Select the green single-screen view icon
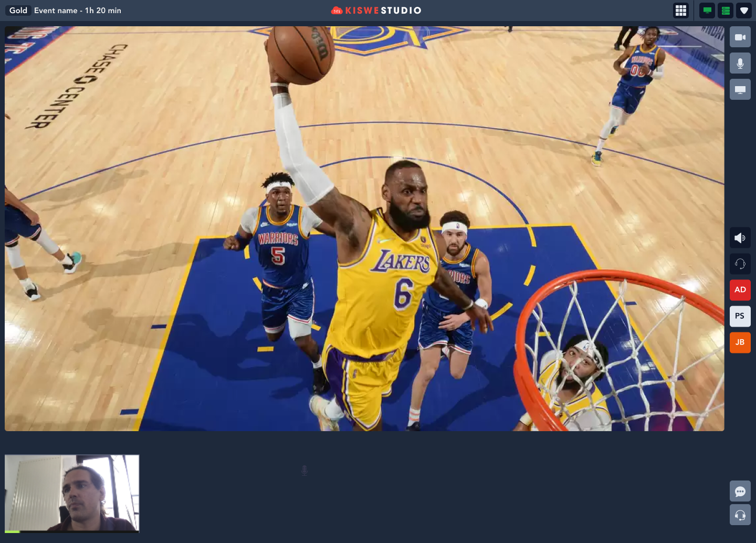 [707, 11]
